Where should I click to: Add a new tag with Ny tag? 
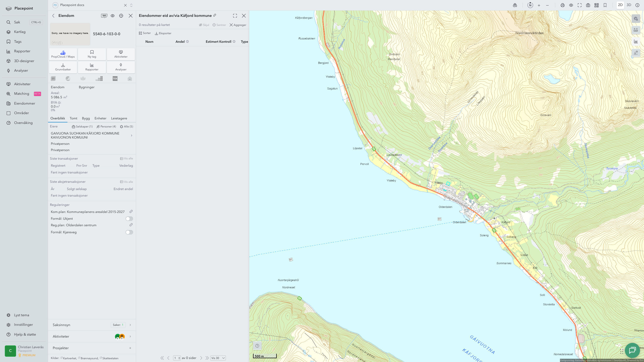coord(92,54)
